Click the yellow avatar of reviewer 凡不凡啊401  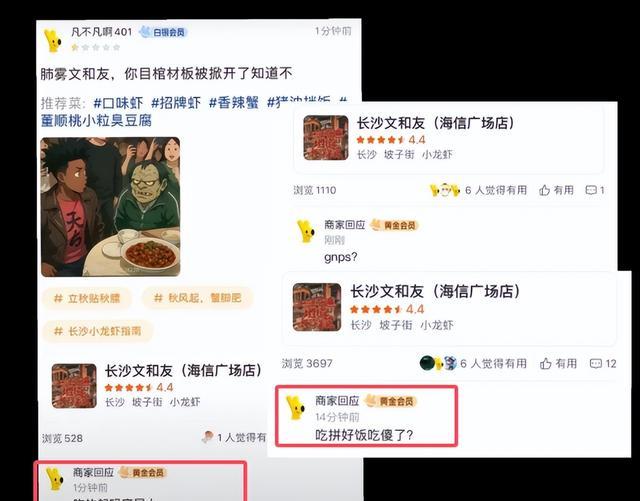[x=53, y=40]
